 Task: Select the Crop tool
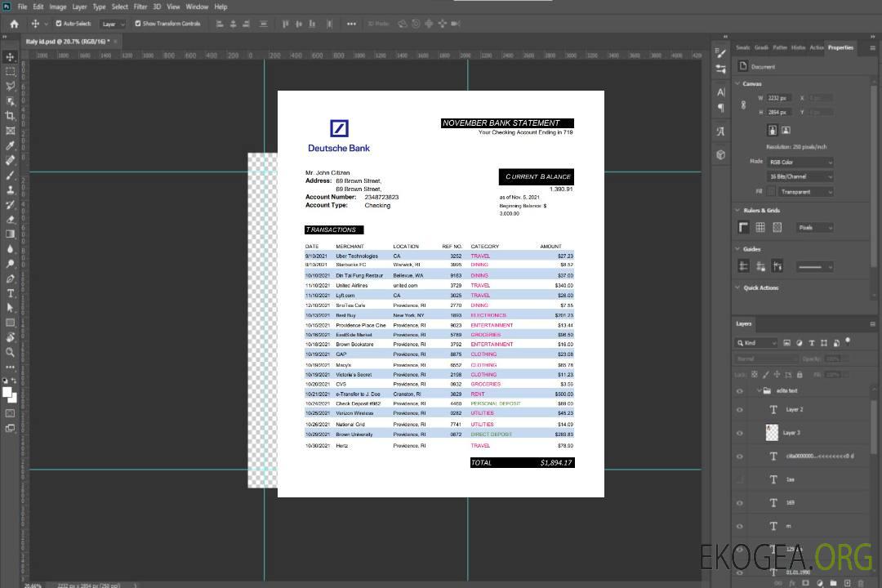10,116
